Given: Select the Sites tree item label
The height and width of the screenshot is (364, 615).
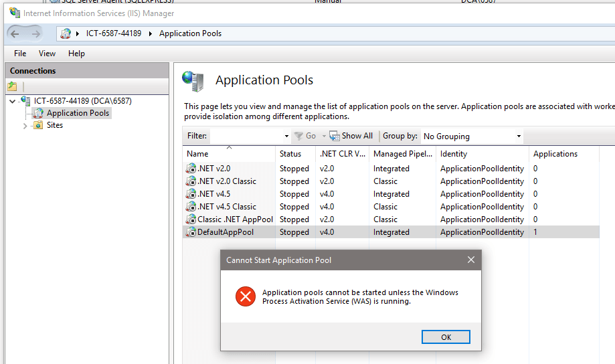Looking at the screenshot, I should 55,125.
